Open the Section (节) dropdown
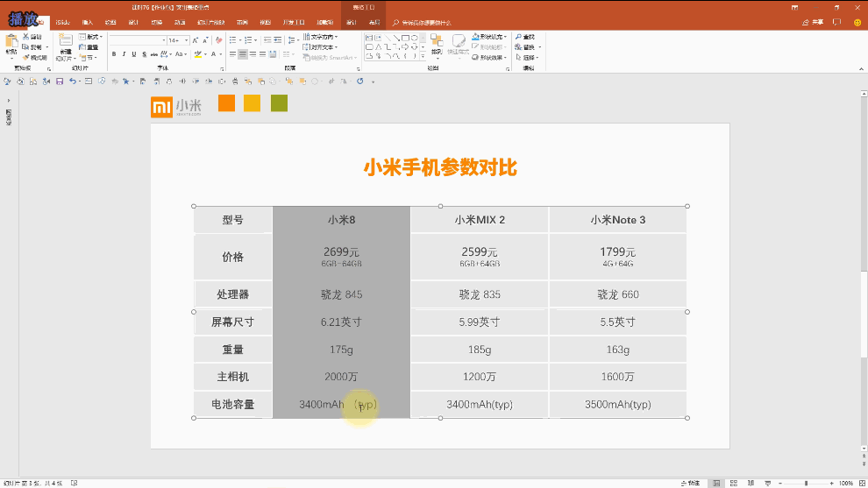The image size is (868, 488). (88, 58)
